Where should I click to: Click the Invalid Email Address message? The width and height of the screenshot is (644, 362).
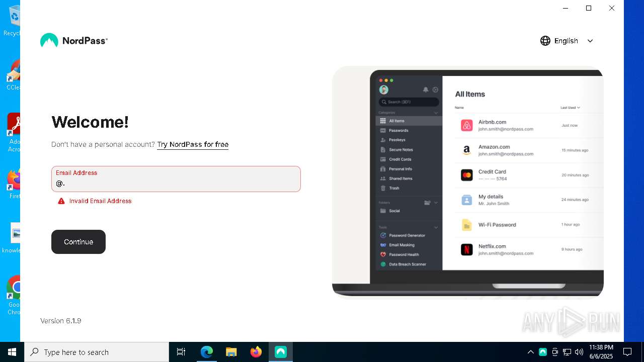[101, 201]
